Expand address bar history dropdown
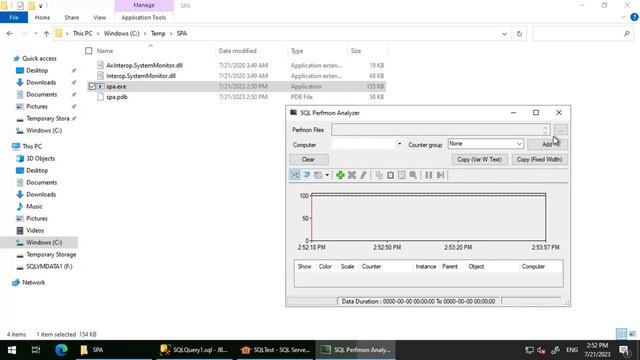The image size is (640, 360). point(504,33)
